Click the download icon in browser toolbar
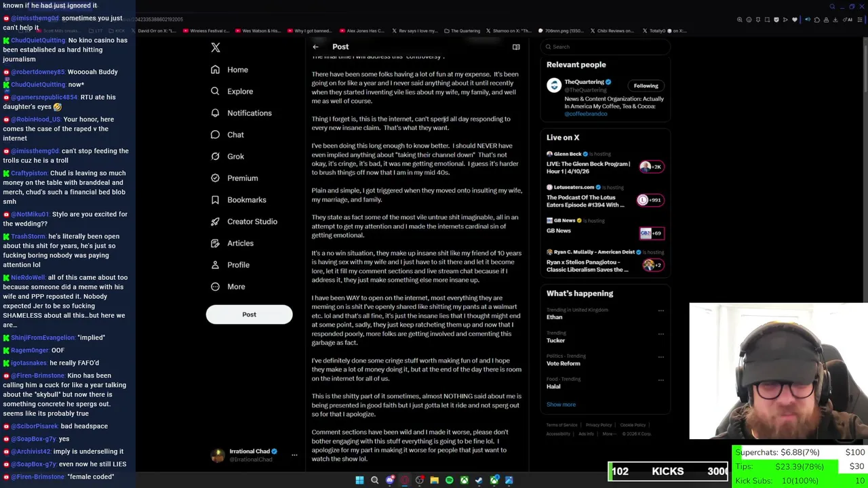The image size is (868, 488). pos(835,20)
